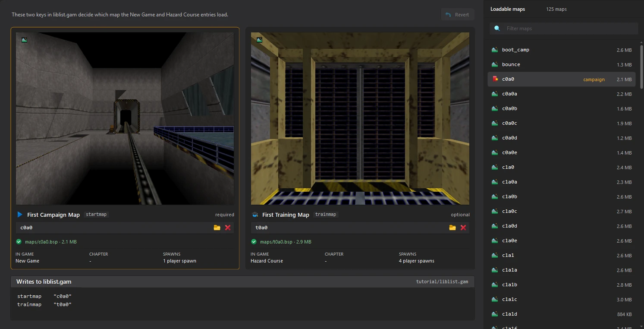Screen dimensions: 644x329
Task: Select the c0a0c map name in the list
Action: point(509,123)
